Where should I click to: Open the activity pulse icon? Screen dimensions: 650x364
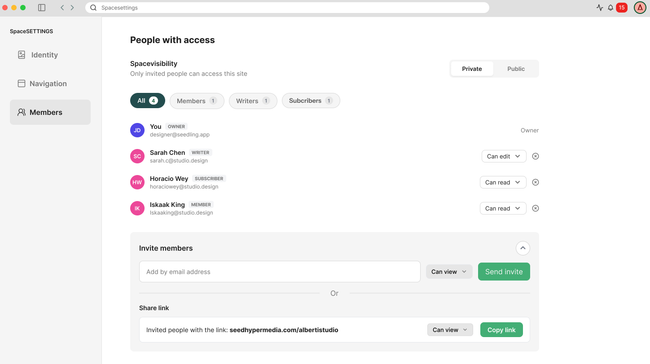coord(599,7)
